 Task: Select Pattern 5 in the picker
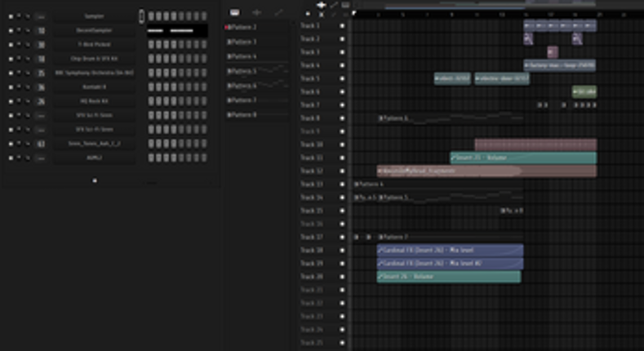[256, 71]
